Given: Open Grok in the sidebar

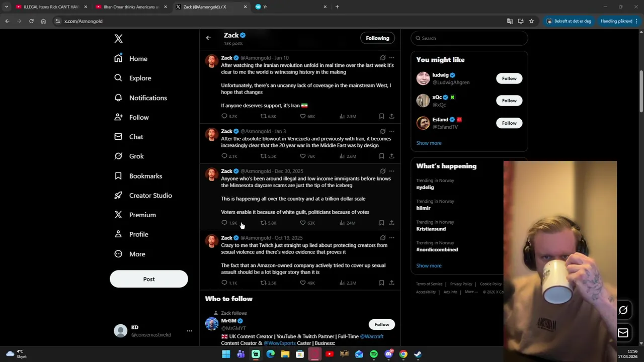Looking at the screenshot, I should (129, 156).
